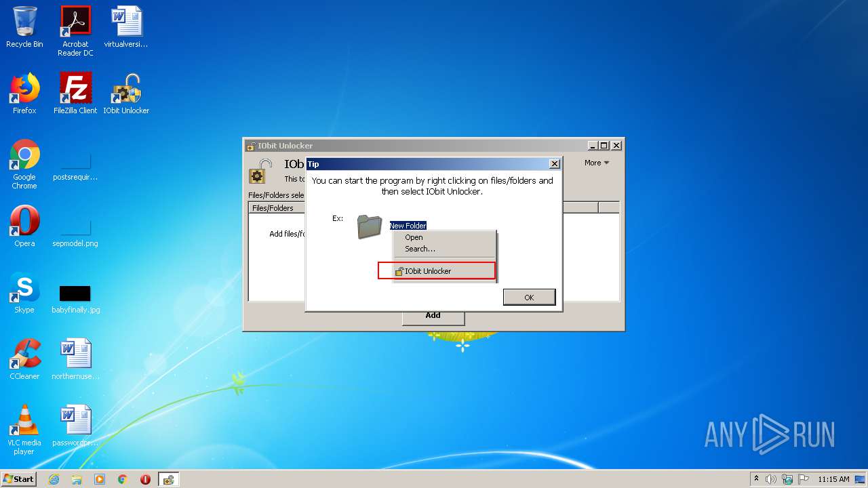Launch FileZilla Client from the desktop
This screenshot has height=488, width=868.
(75, 94)
